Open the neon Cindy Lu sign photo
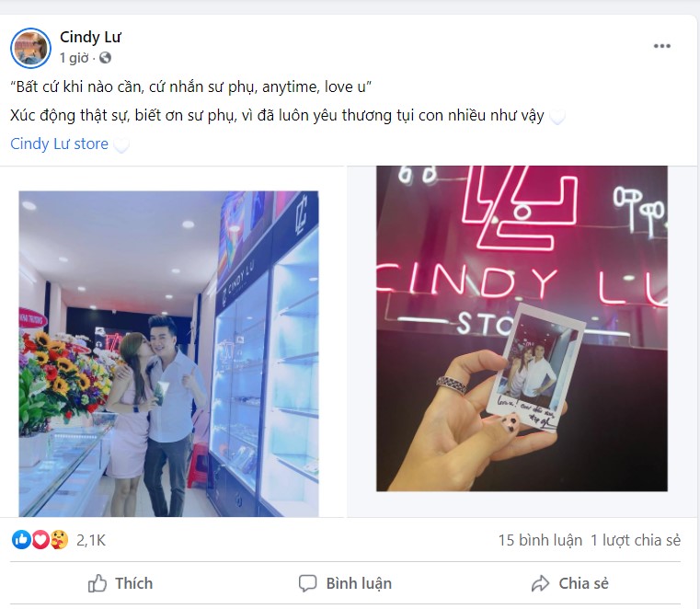This screenshot has width=700, height=609. click(522, 328)
